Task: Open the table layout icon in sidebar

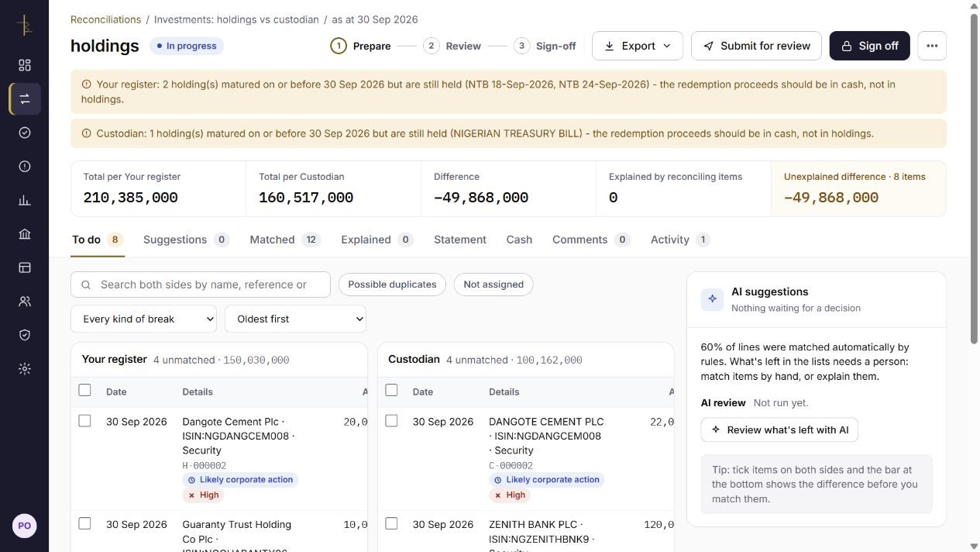Action: 25,267
